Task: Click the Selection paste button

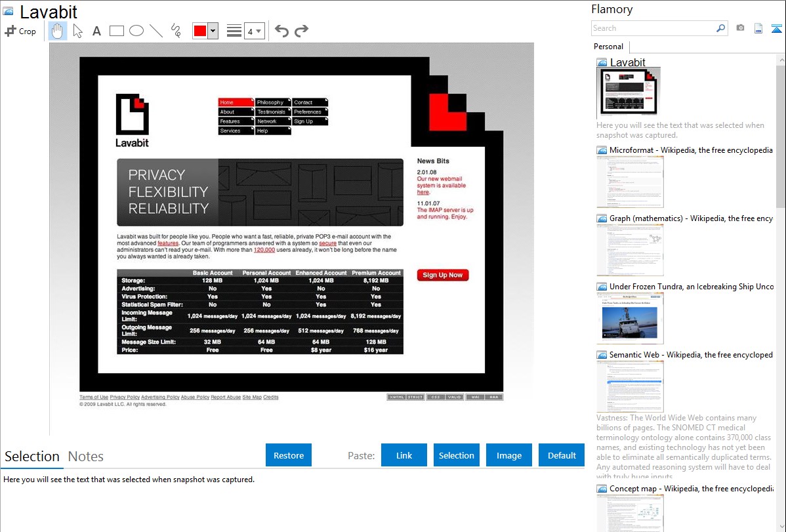Action: 456,455
